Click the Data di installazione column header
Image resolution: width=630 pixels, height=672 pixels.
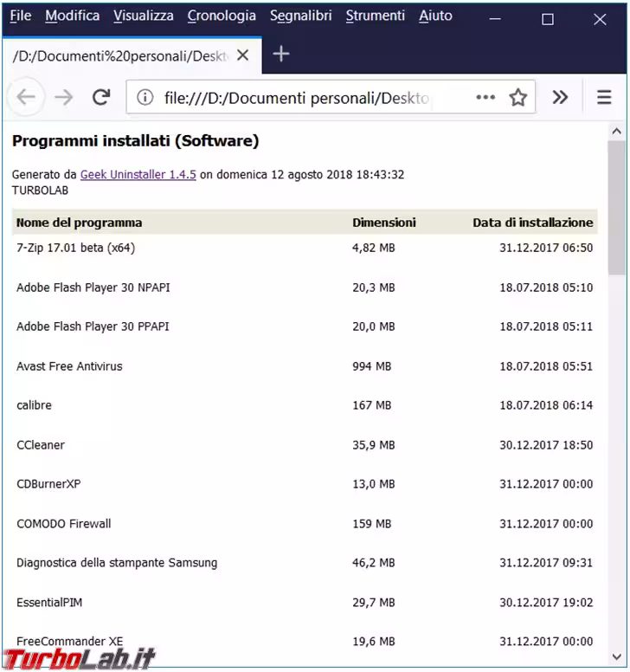click(532, 223)
